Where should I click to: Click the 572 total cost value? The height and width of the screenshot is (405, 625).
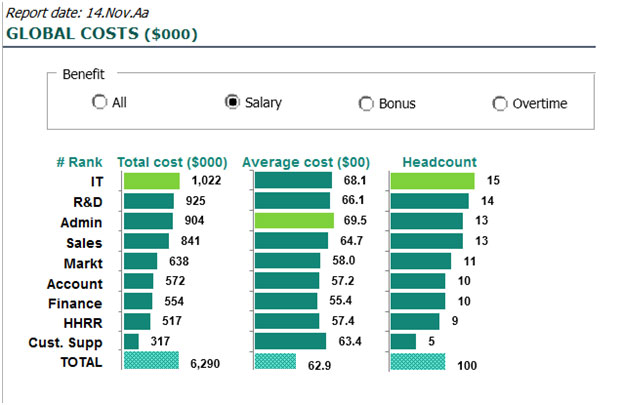coord(175,281)
